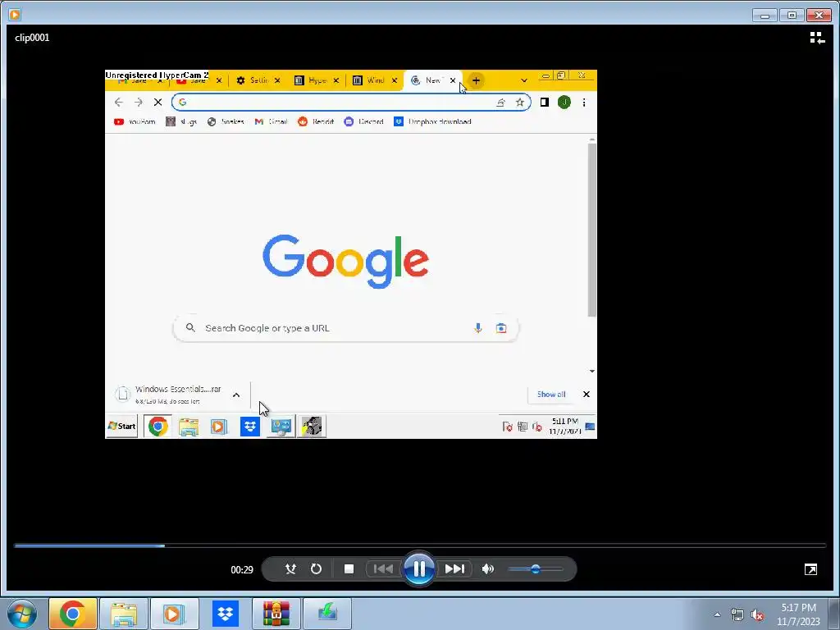Click the playing video area
This screenshot has height=630, width=840.
[x=351, y=254]
